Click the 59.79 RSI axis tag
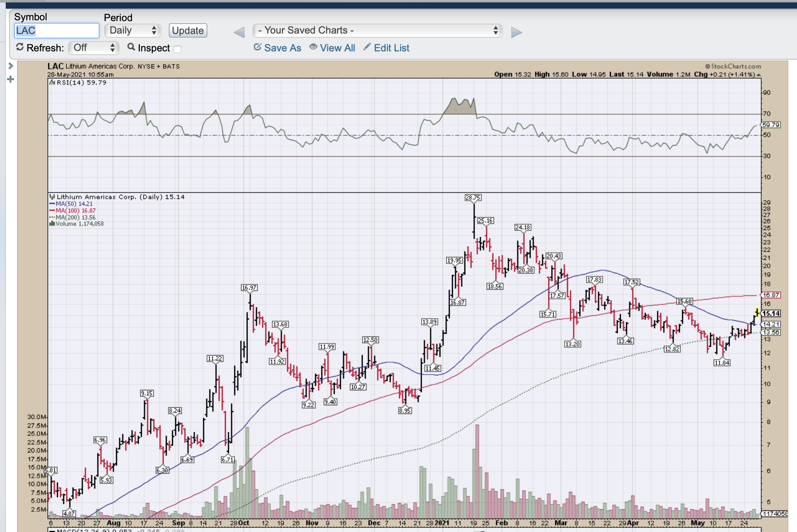This screenshot has height=532, width=797. tap(771, 125)
